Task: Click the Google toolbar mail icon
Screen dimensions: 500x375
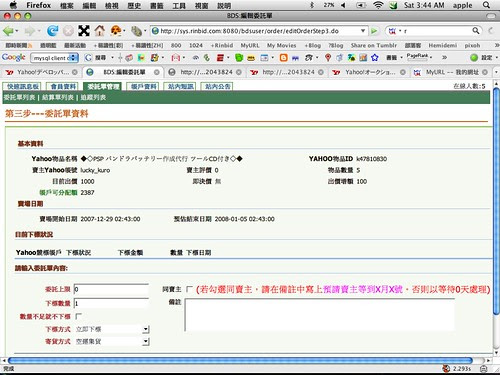Action: pos(175,58)
